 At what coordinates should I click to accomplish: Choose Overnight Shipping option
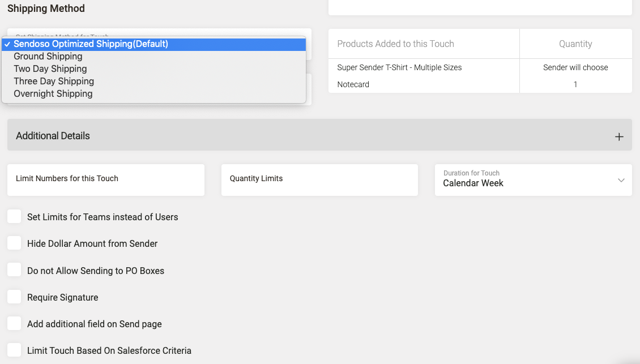coord(53,94)
